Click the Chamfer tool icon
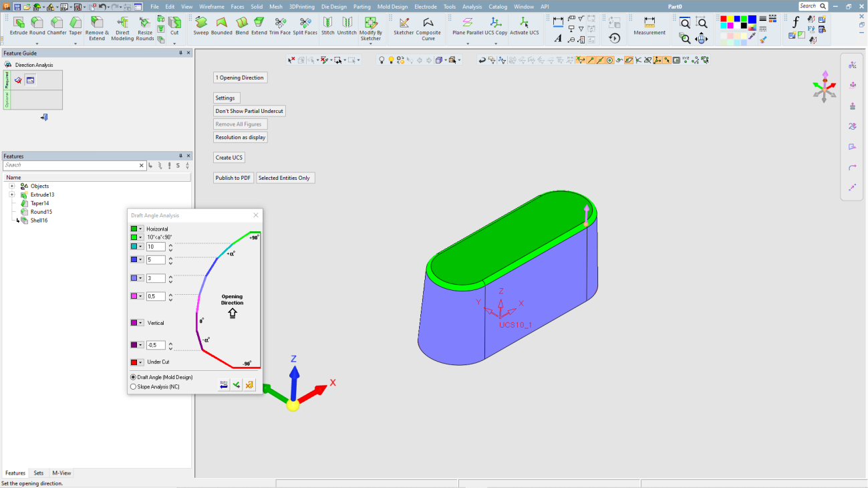Screen dimensions: 868x488 click(x=57, y=23)
